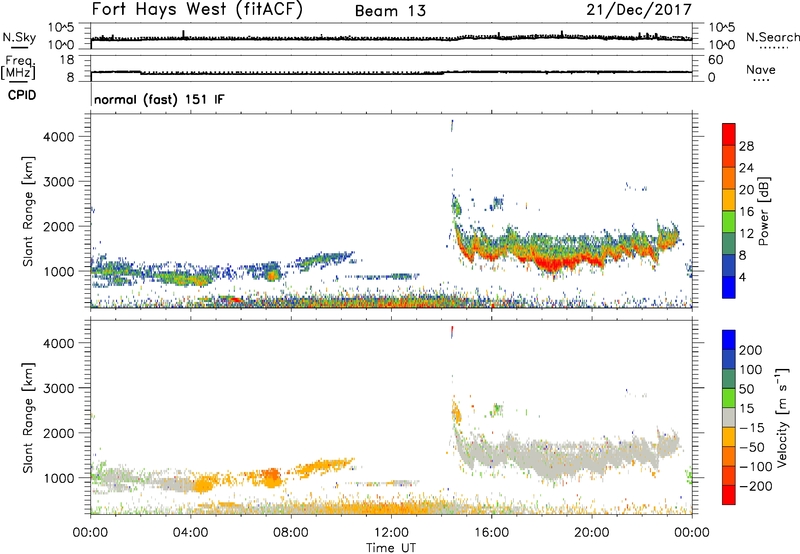Click the '12:00' time tick label

(x=391, y=533)
